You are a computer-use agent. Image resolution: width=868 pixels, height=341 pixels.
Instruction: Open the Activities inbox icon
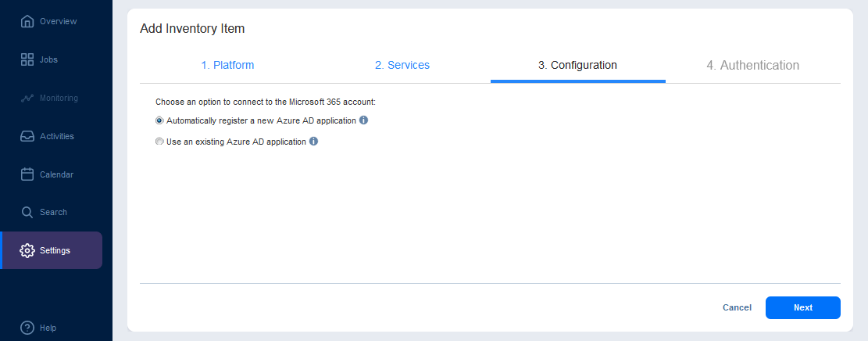point(27,136)
